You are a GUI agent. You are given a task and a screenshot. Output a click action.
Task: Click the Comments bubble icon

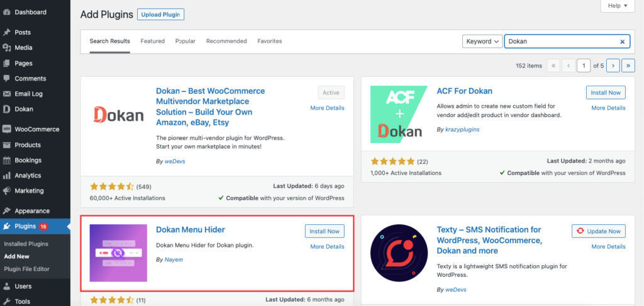(6, 78)
